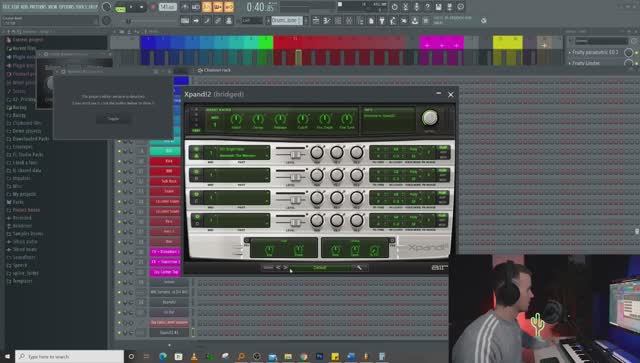Toggle the Pattern/Song mode switch
This screenshot has width=640, height=363.
click(x=120, y=7)
